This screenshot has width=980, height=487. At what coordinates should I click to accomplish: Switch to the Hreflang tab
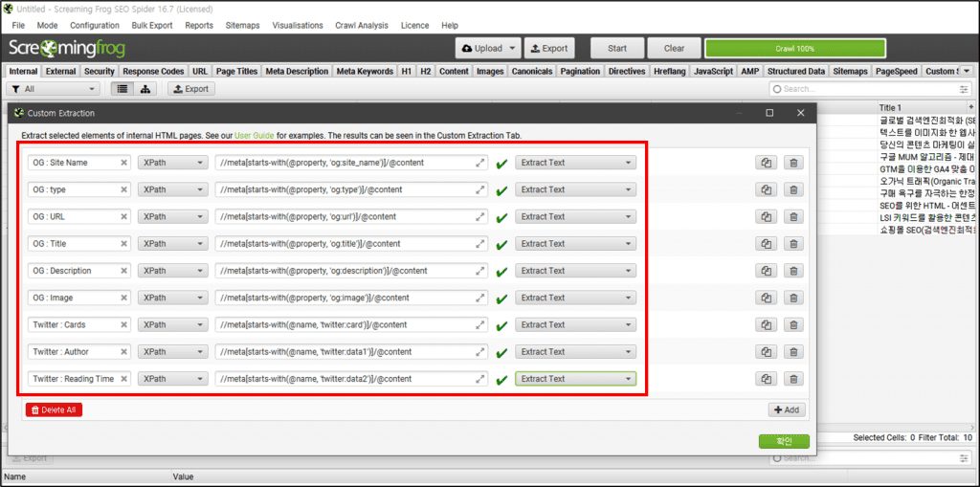pos(669,71)
